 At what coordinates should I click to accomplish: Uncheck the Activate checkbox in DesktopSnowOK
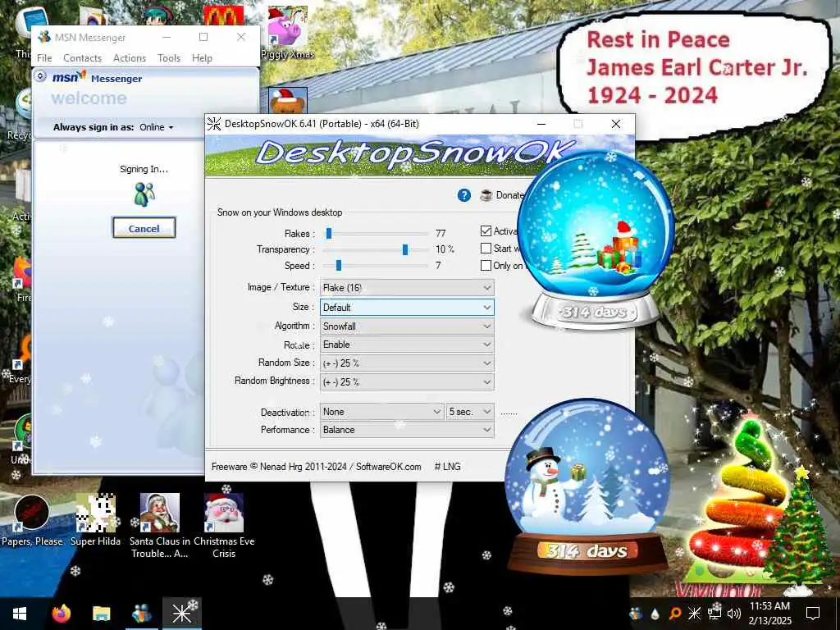[486, 231]
